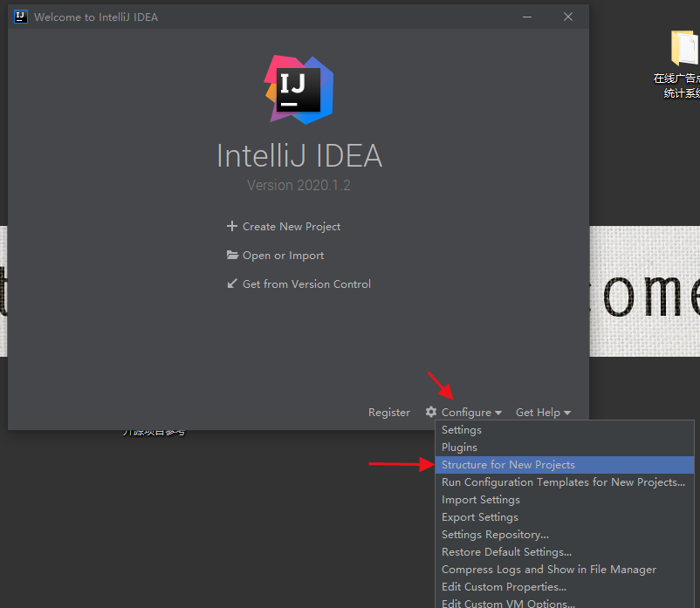Click the Version 2020.1.2 text

(x=299, y=185)
